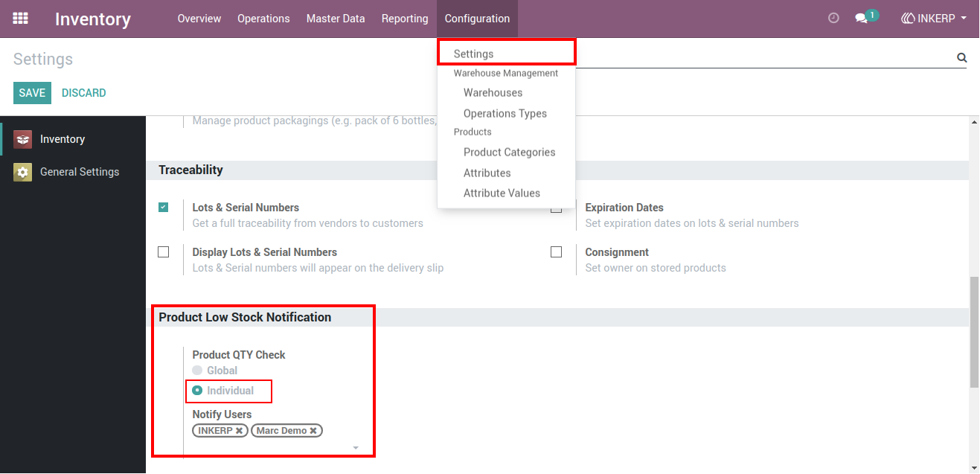Click the clock activities icon
The width and height of the screenshot is (980, 474).
pos(833,18)
